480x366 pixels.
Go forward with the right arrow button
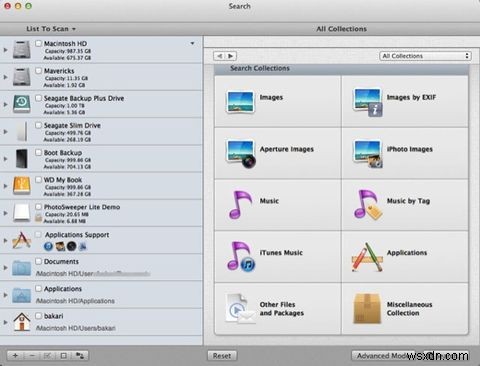[x=231, y=56]
